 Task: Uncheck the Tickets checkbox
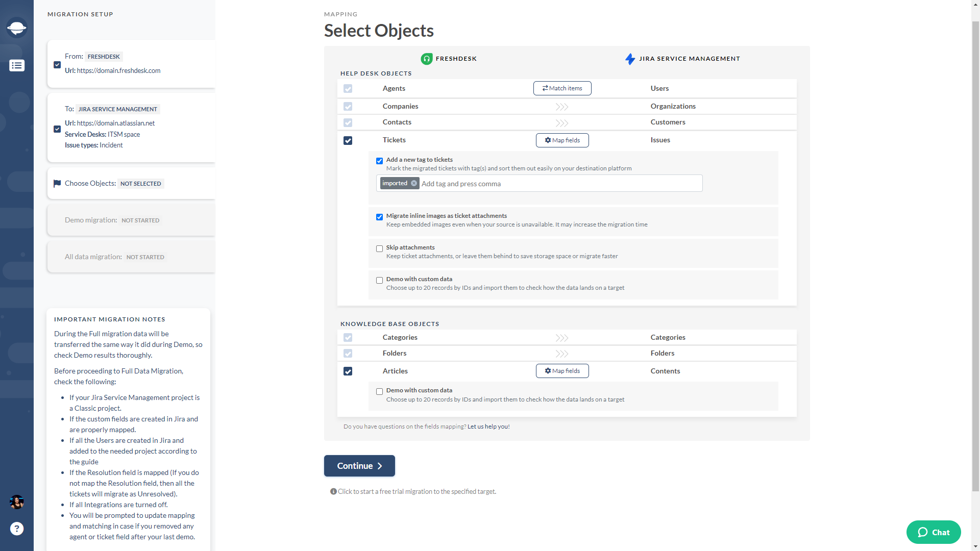[348, 140]
